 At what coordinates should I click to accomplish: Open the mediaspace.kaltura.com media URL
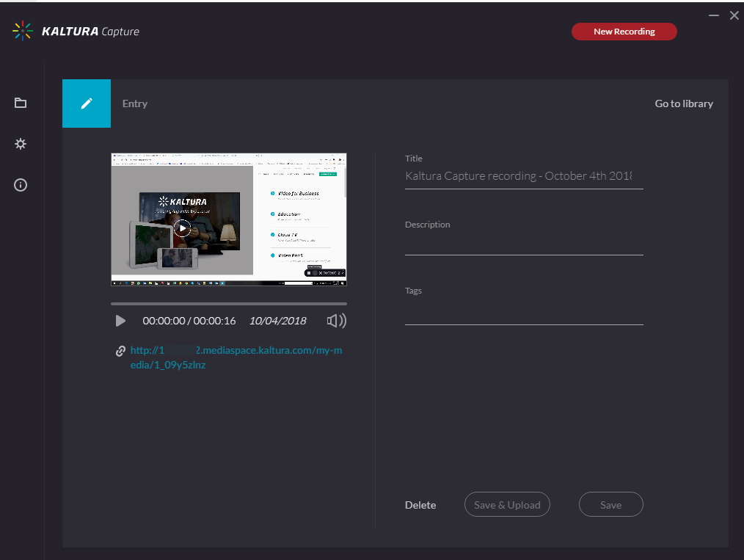pos(236,357)
